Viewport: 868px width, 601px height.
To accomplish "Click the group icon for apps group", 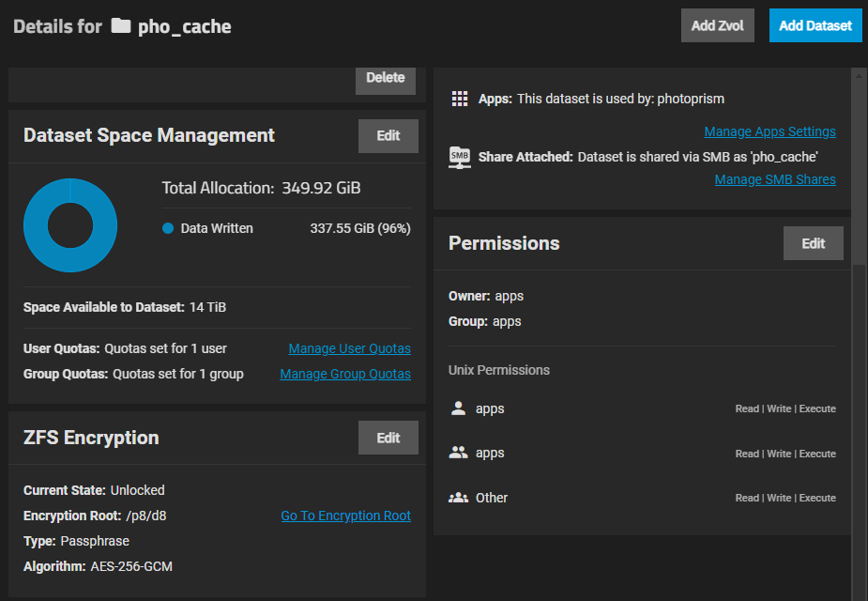I will click(x=458, y=453).
